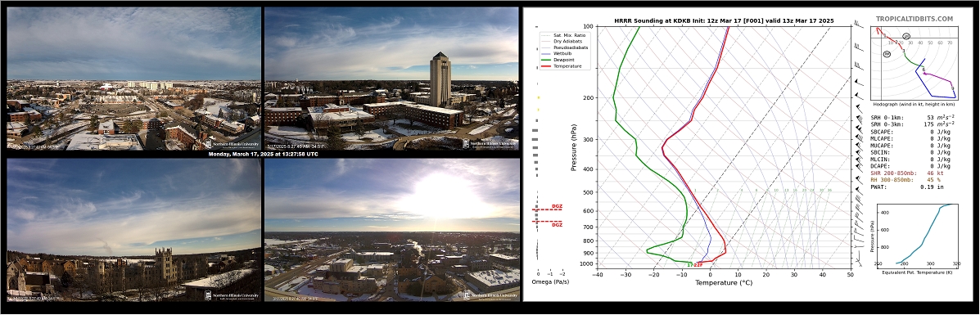Click the Monday, March 17, 2025 timestamp text
980x315 pixels.
(263, 155)
